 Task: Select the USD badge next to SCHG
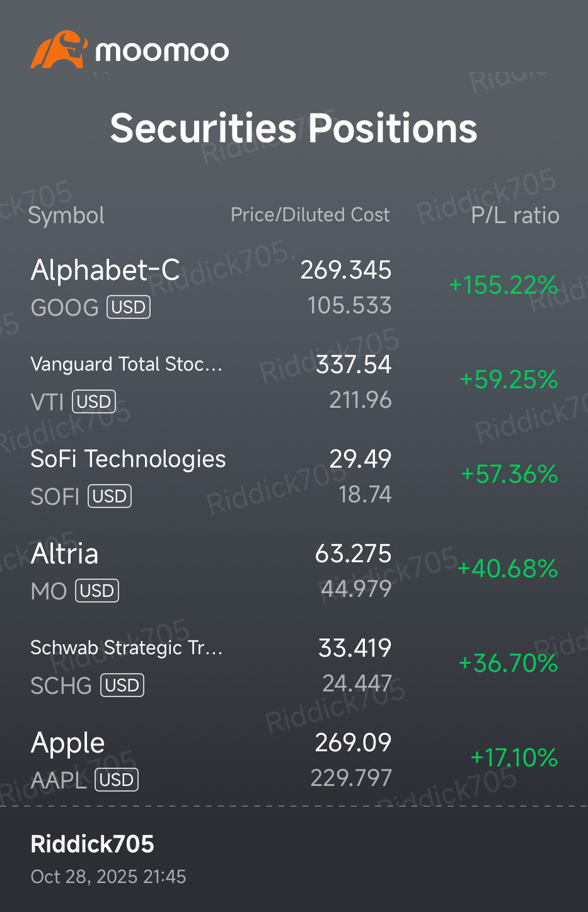coord(122,685)
